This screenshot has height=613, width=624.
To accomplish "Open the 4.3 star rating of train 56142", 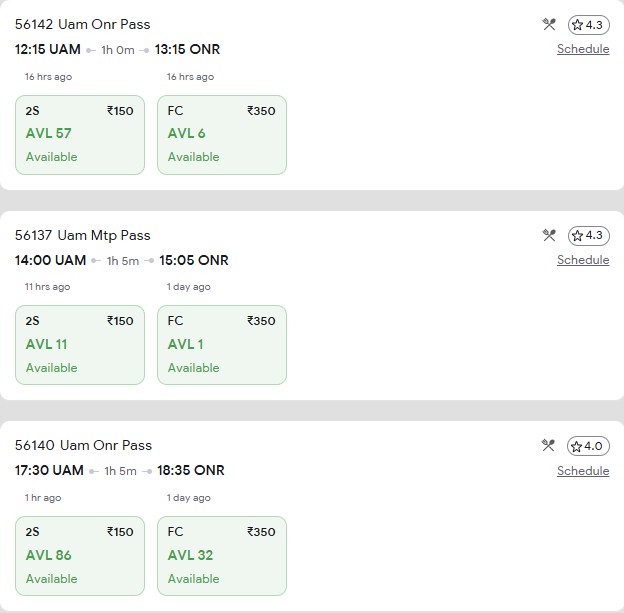I will pyautogui.click(x=588, y=25).
